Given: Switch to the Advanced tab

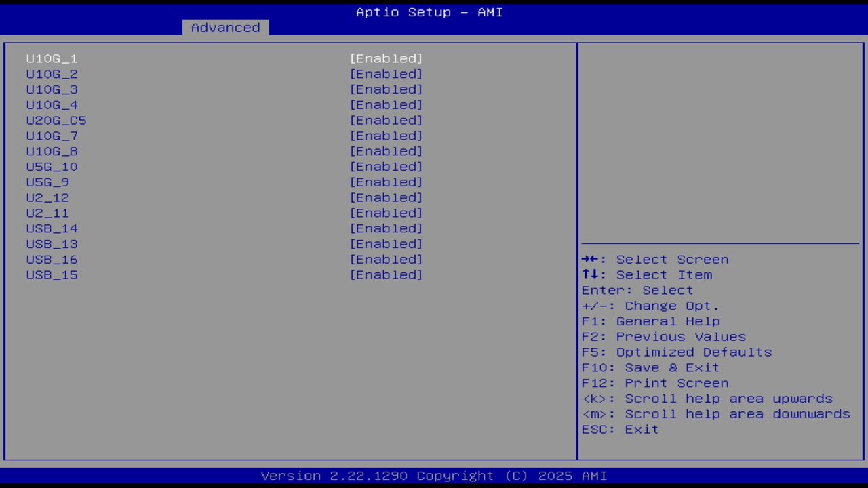Looking at the screenshot, I should coord(225,27).
